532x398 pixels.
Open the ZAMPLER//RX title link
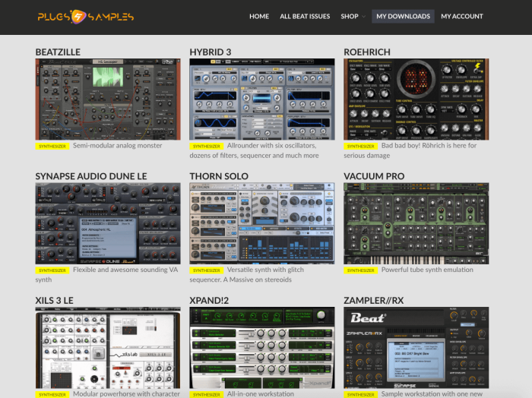click(374, 301)
